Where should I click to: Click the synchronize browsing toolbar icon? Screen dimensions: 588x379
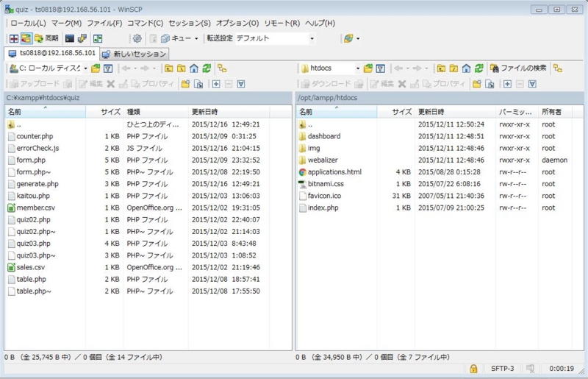click(26, 38)
